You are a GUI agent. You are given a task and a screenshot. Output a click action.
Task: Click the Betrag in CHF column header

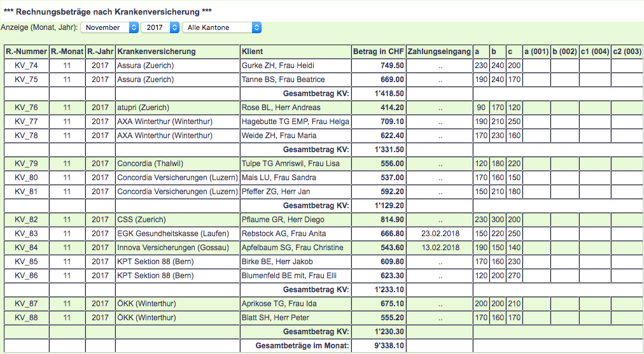coord(378,52)
